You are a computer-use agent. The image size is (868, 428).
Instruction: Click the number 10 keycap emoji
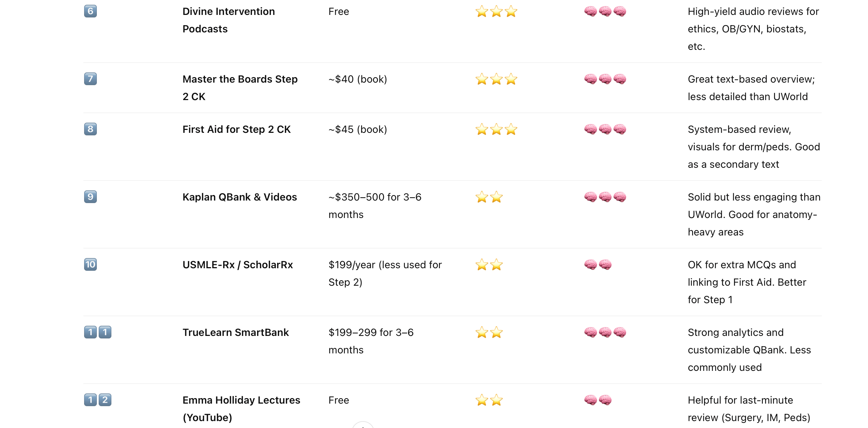(90, 265)
